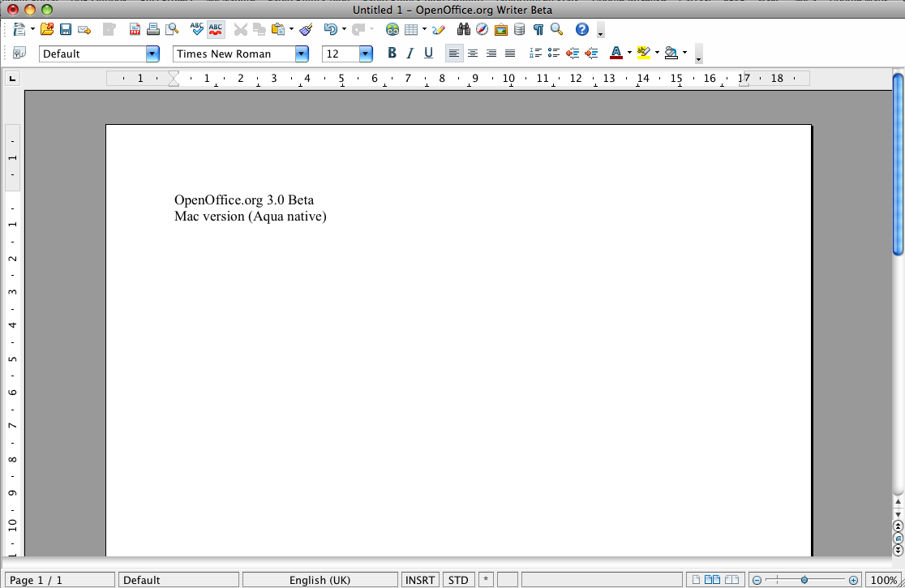Image resolution: width=905 pixels, height=588 pixels.
Task: Toggle Bold formatting
Action: pos(392,53)
